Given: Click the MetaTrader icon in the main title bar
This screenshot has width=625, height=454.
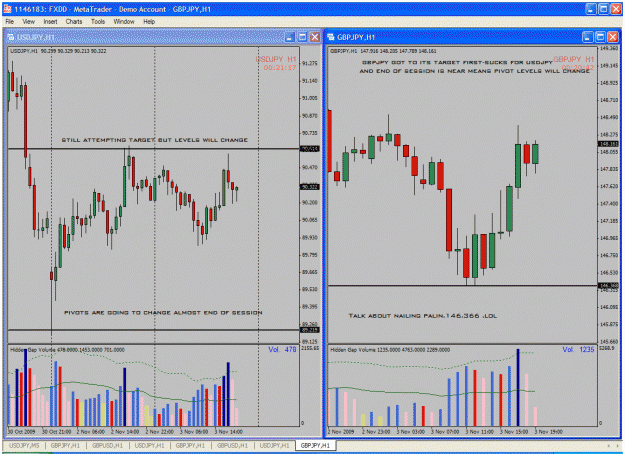Looking at the screenshot, I should tap(7, 9).
